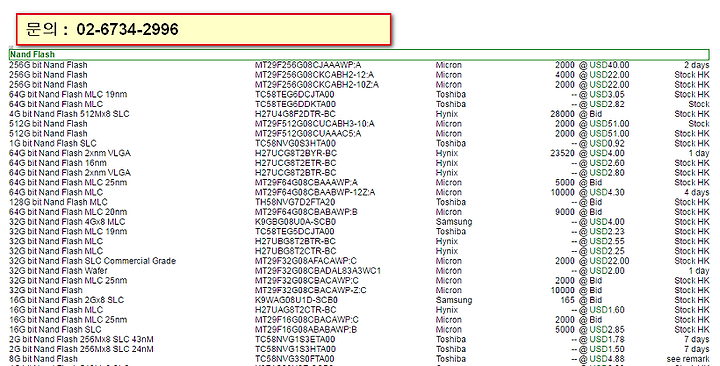Screen dimensions: 720x366
Task: Select description '4G bit Nand Flash 512Mx8 SLC'
Action: (69, 114)
